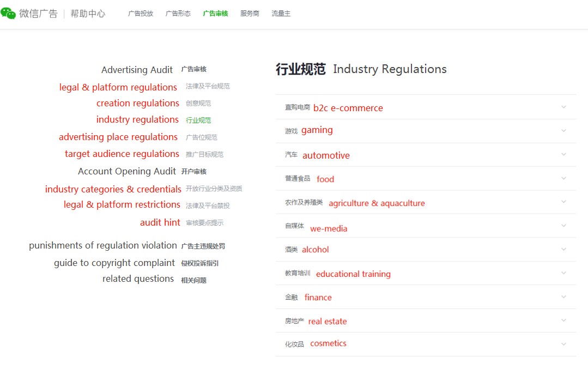Expand the b2c e-commerce row chevron
Viewport: 588px width, 369px height.
click(563, 107)
